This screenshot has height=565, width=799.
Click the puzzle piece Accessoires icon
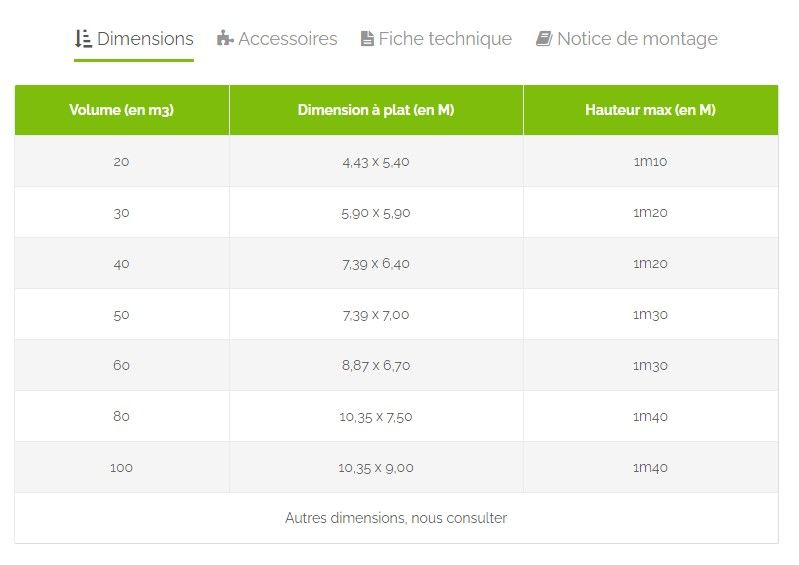(225, 39)
